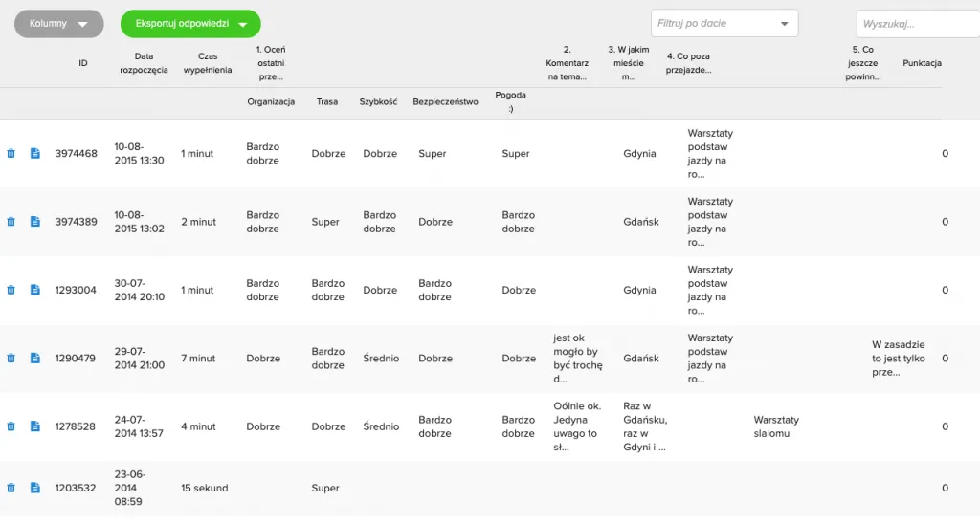Click 'Gdańsk' in row 3974389
This screenshot has height=524, width=980.
[640, 222]
